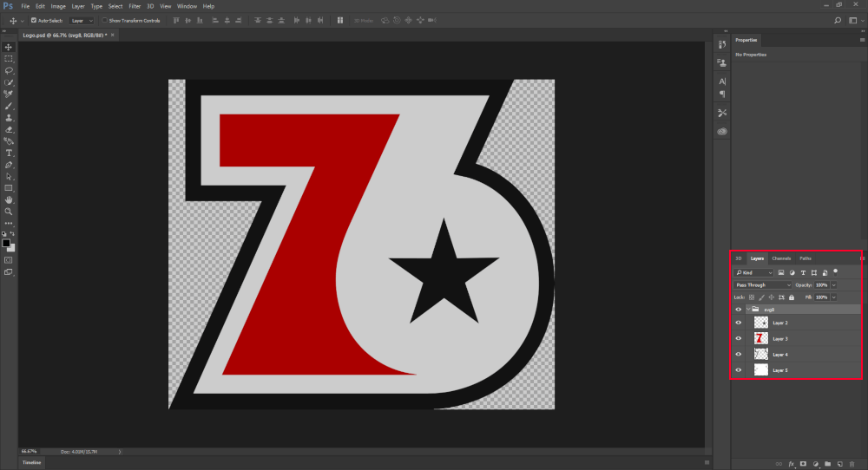The width and height of the screenshot is (868, 470).
Task: Hide Layer 5 with its eye icon
Action: click(738, 370)
